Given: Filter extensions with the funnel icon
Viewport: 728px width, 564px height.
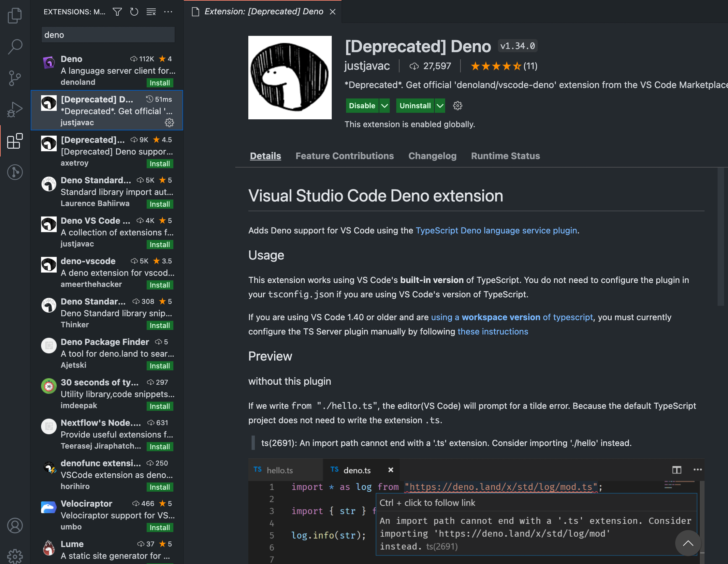Looking at the screenshot, I should click(x=117, y=12).
